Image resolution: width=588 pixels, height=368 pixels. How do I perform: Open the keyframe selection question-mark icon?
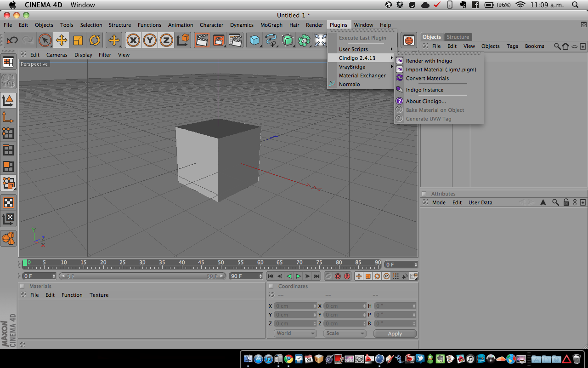[x=347, y=276]
